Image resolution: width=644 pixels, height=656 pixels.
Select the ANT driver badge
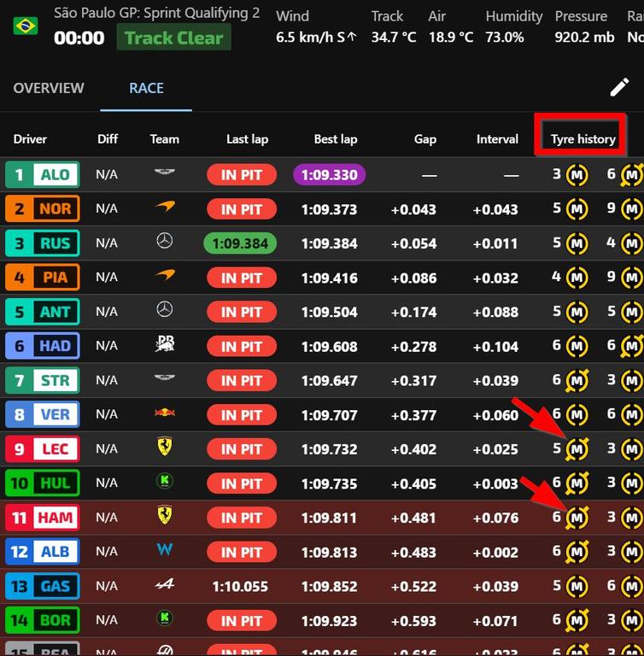click(42, 312)
